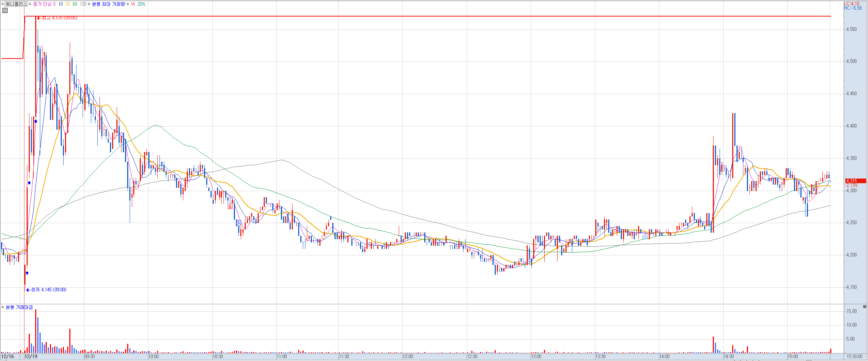Click the 12/19 date label

(x=31, y=357)
